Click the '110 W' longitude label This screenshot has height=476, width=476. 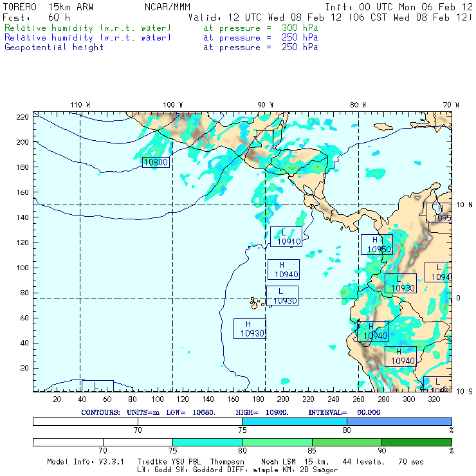point(80,105)
